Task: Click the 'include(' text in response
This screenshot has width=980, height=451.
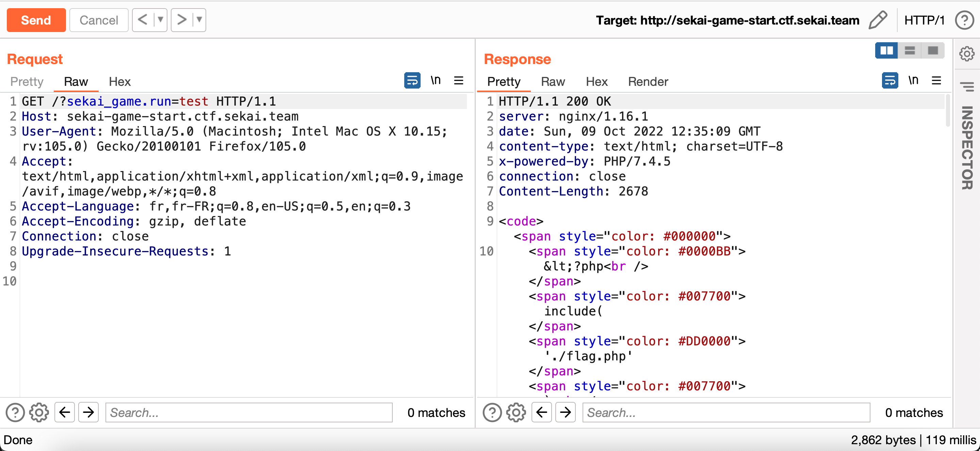Action: pyautogui.click(x=573, y=311)
